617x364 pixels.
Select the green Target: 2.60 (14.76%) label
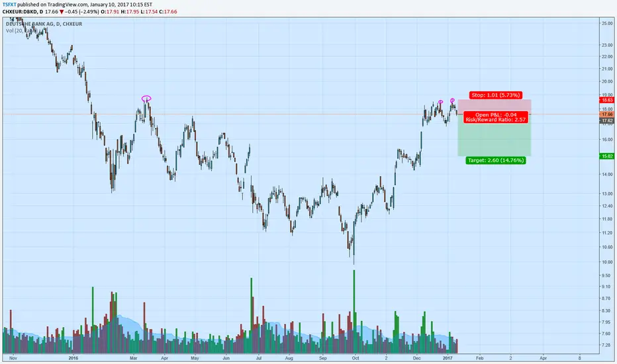tap(496, 160)
